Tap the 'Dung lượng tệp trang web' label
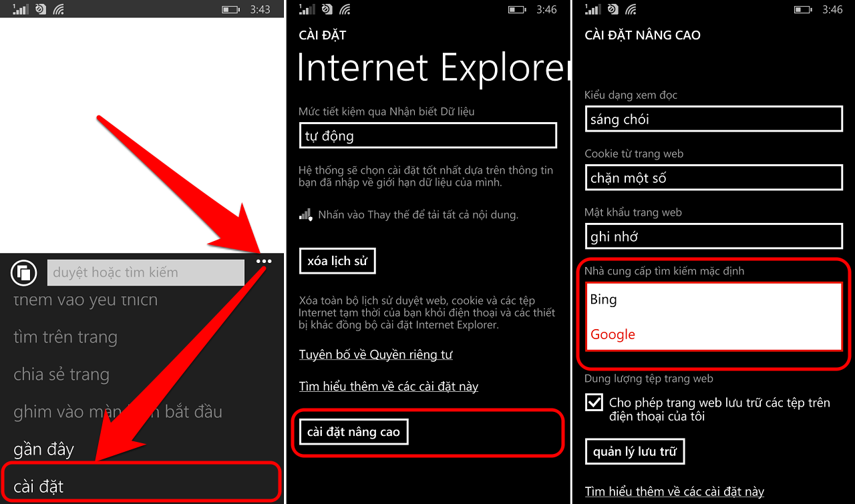 (649, 379)
